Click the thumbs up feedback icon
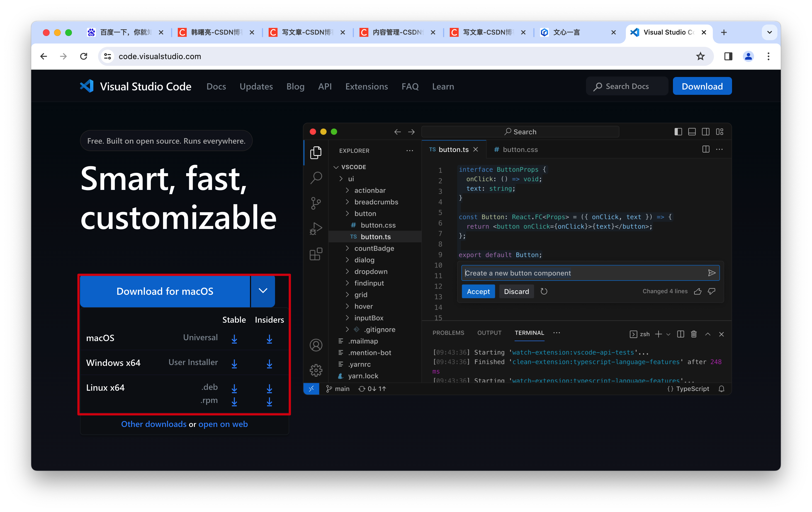This screenshot has width=812, height=512. click(698, 291)
